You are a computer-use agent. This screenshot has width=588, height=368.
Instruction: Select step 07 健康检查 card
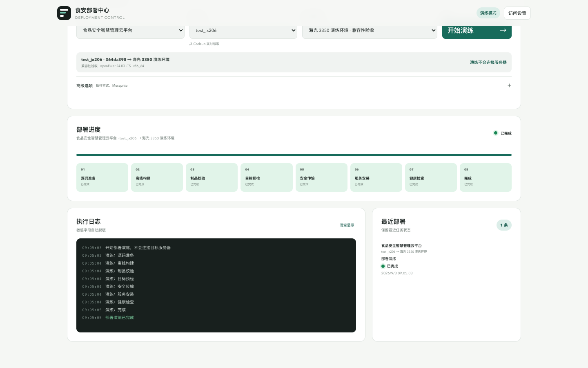coord(431,177)
